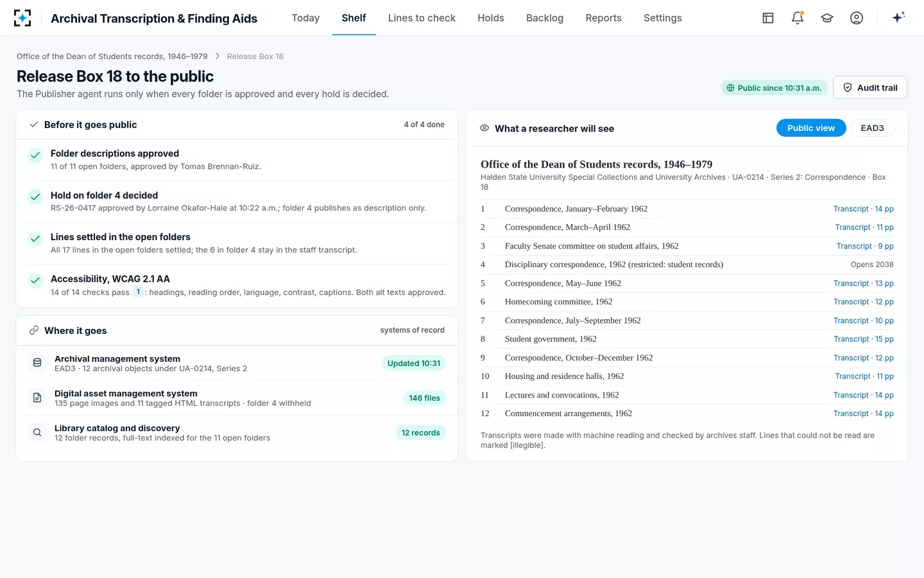Click the Updated 10:31 status badge

point(414,363)
